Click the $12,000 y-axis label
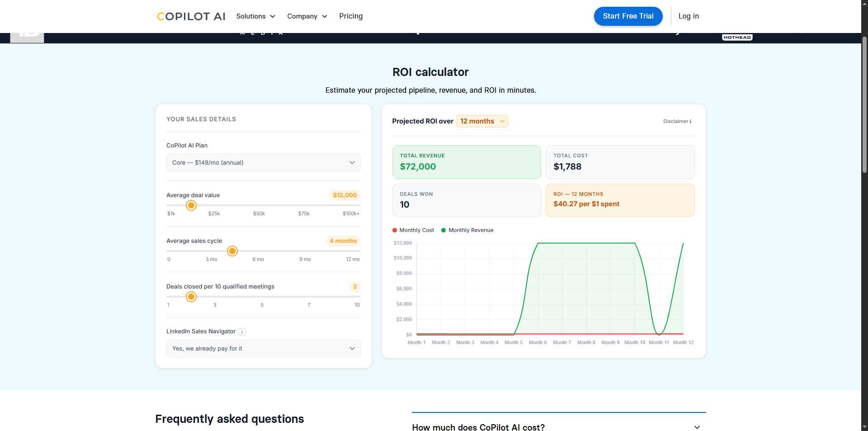Screen dimensions: 868x431 [402, 243]
